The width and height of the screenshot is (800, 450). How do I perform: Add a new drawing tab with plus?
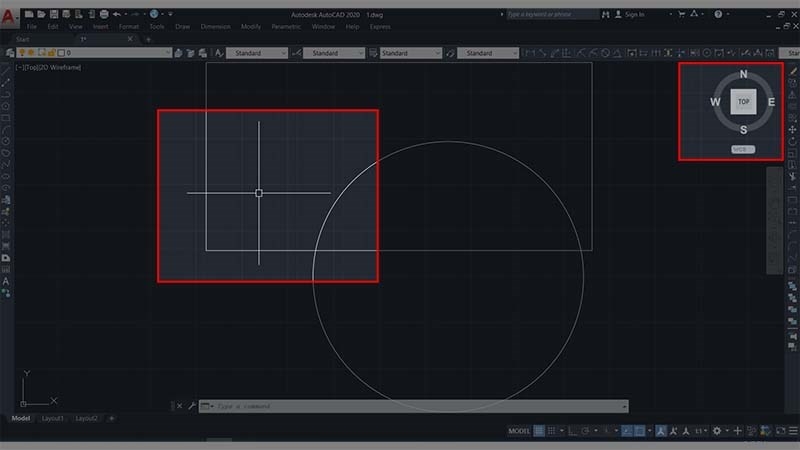(x=148, y=39)
